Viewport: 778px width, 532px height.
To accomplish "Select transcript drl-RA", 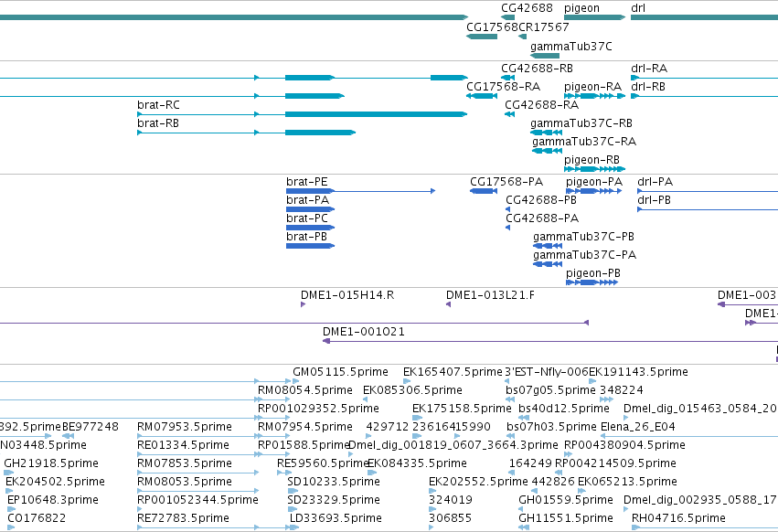I will [649, 69].
